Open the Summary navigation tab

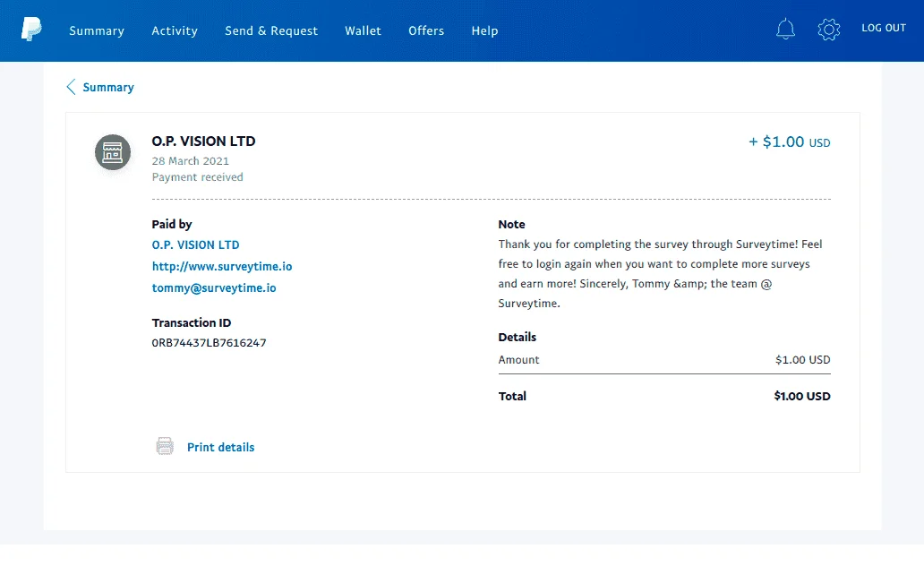pos(97,30)
